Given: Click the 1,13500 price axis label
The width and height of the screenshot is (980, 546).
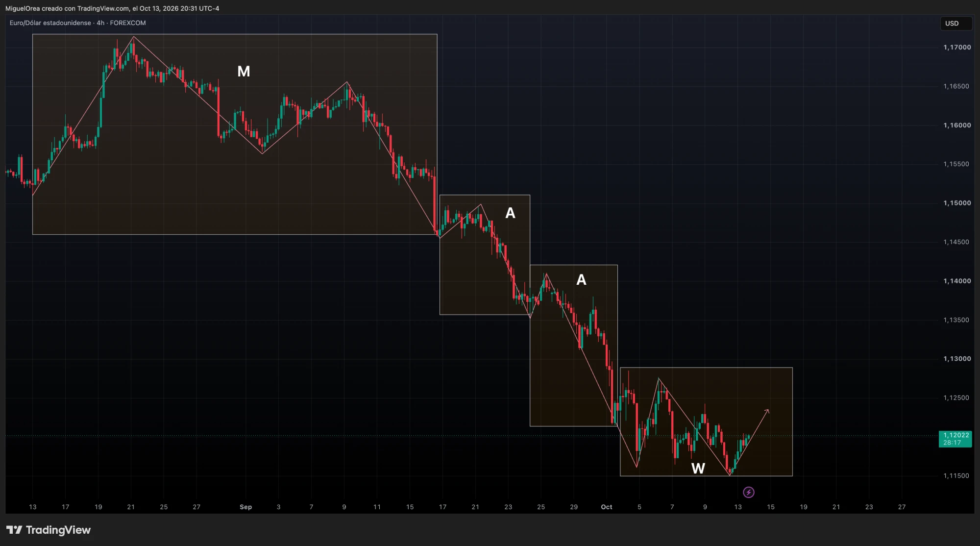Looking at the screenshot, I should (956, 320).
